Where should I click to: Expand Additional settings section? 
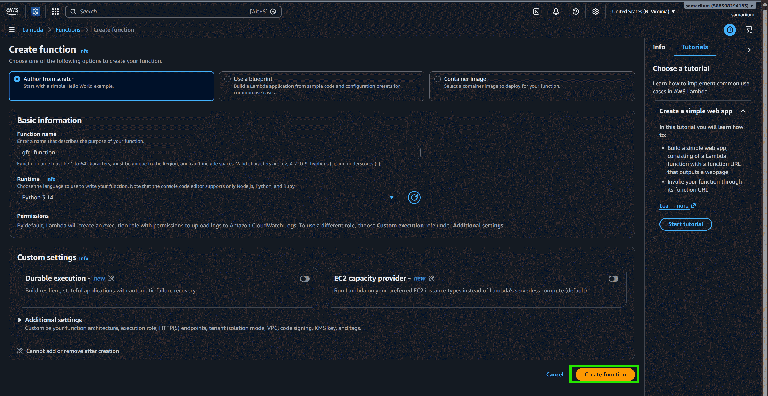pyautogui.click(x=49, y=320)
